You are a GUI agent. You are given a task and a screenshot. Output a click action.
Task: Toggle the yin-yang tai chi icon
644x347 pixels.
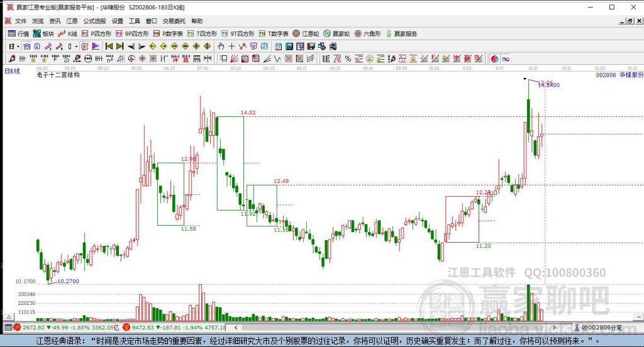[494, 59]
